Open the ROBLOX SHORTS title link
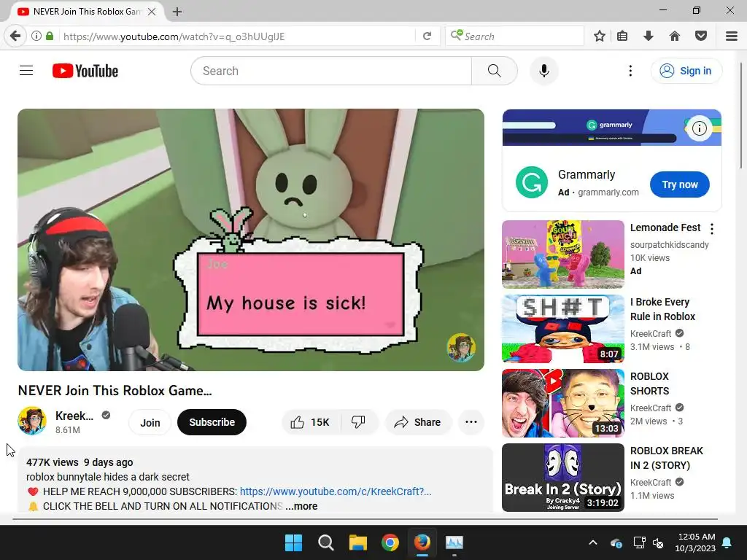 (x=650, y=384)
